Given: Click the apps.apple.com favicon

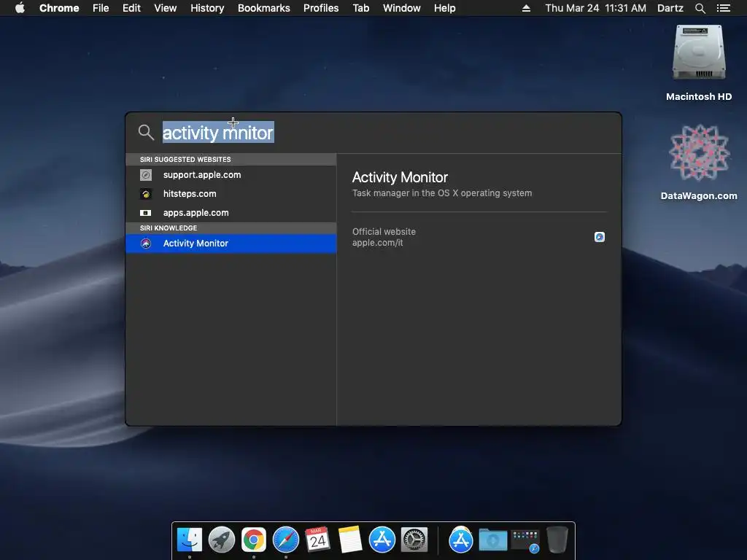Looking at the screenshot, I should coord(146,213).
